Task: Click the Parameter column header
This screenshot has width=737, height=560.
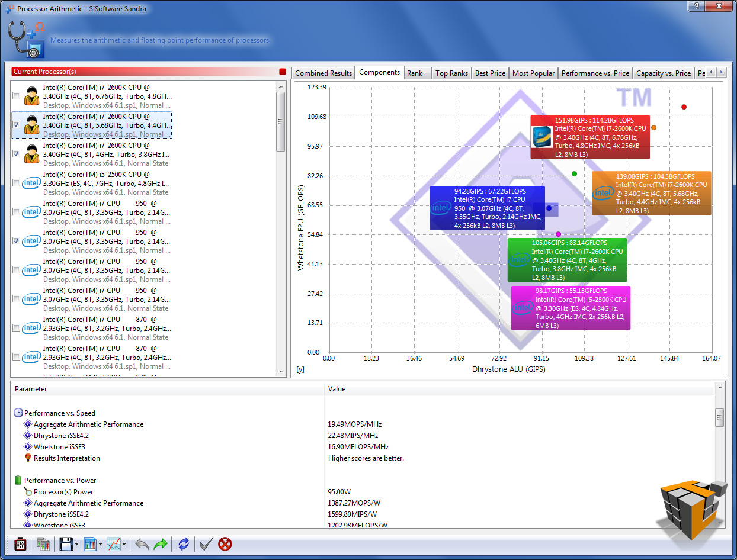Action: pos(168,389)
